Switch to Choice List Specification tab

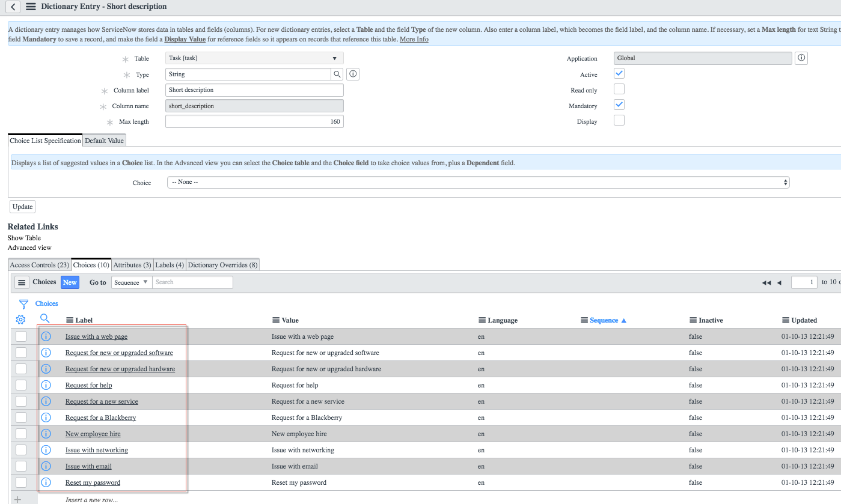pos(45,141)
